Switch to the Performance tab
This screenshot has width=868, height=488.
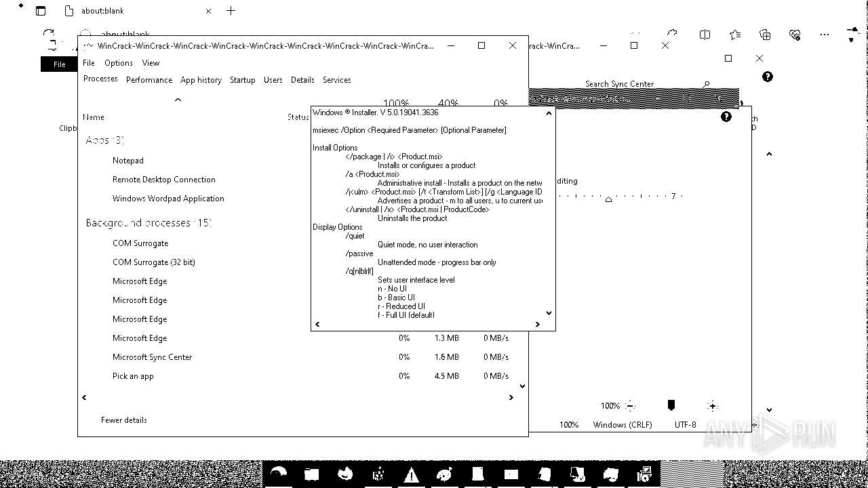click(x=149, y=79)
